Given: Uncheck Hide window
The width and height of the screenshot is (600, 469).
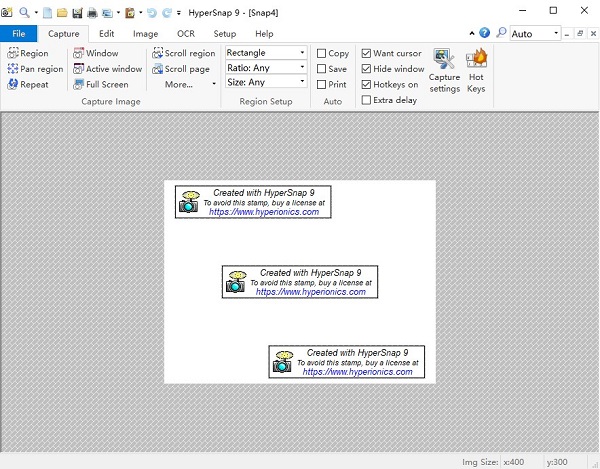Looking at the screenshot, I should pyautogui.click(x=366, y=69).
